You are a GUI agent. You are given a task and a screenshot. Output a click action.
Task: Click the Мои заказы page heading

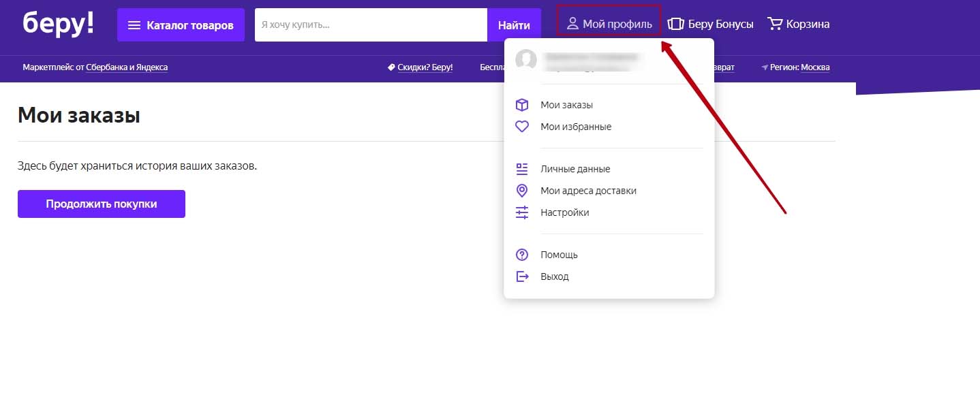tap(79, 115)
